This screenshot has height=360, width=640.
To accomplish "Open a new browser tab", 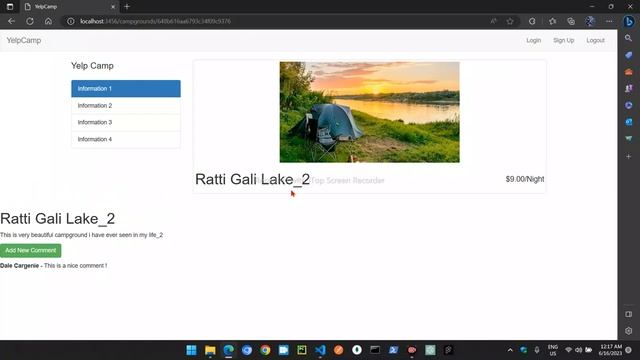I will click(127, 7).
